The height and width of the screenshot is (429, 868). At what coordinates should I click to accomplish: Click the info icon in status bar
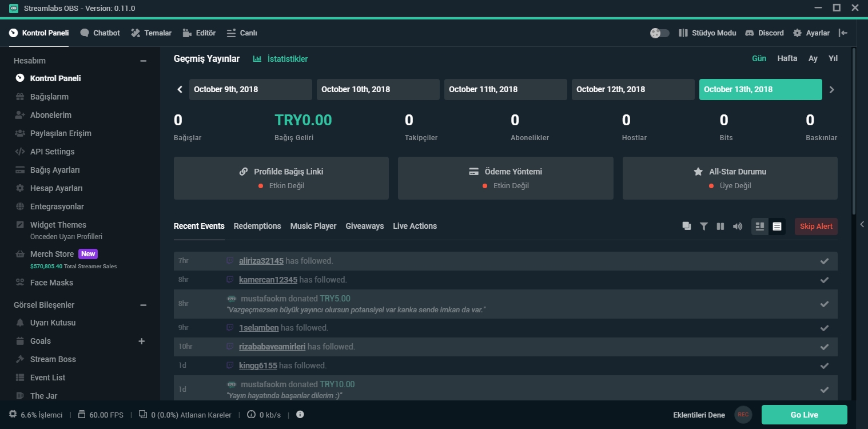(x=300, y=415)
